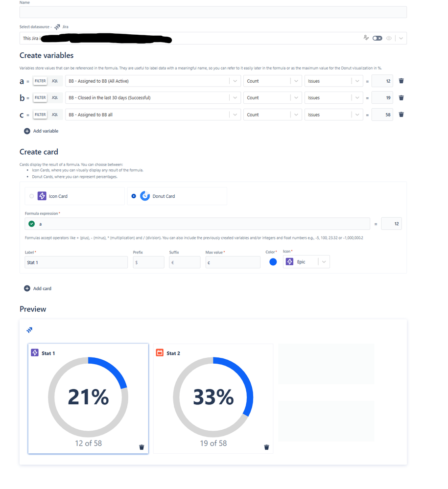448x489 pixels.
Task: Click the Add variable button
Action: tap(41, 131)
